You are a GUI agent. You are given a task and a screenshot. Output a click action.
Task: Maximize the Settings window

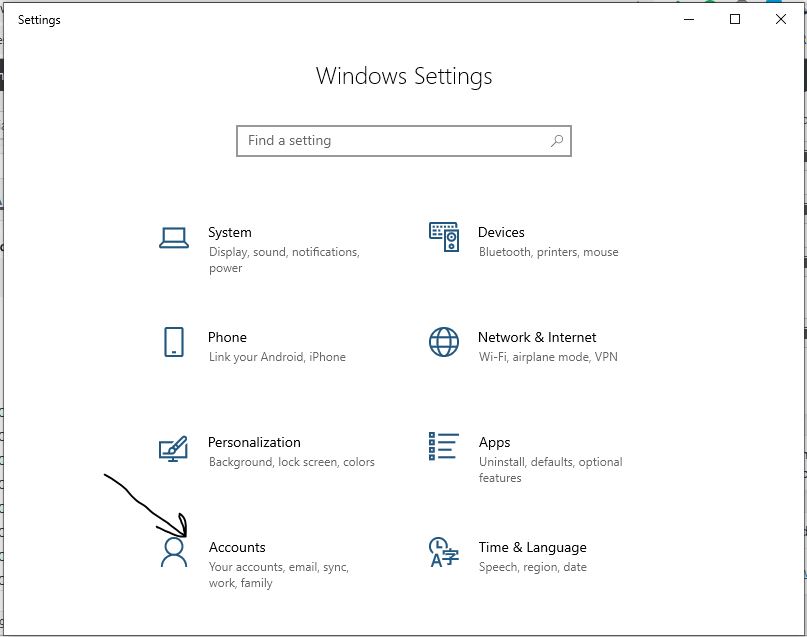click(x=733, y=19)
